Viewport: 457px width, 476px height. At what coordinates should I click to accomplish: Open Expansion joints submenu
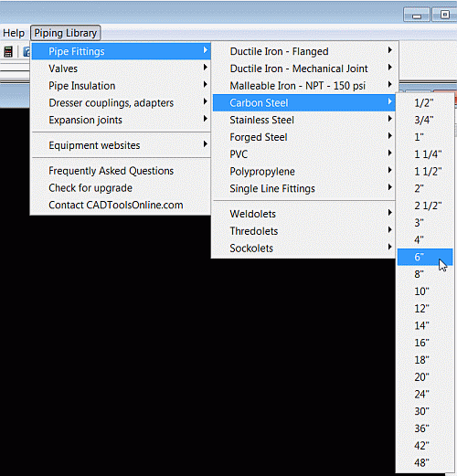(121, 120)
